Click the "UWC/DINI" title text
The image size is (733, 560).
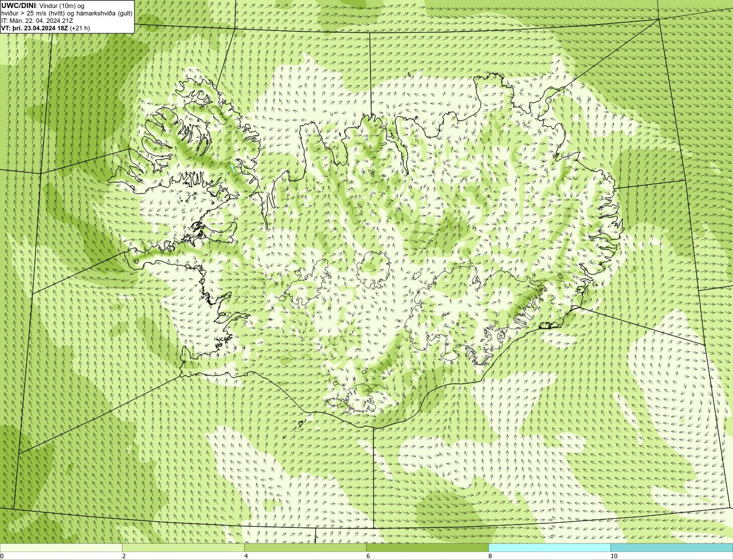[x=18, y=6]
